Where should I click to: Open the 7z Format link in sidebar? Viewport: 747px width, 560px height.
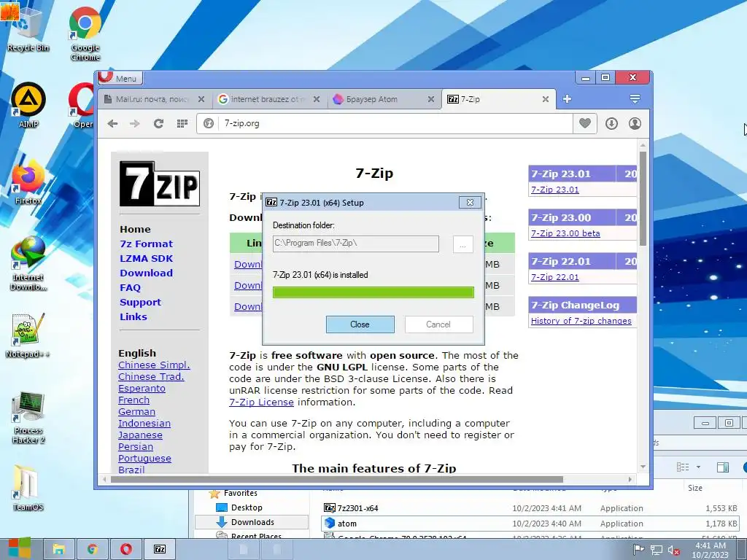click(146, 244)
